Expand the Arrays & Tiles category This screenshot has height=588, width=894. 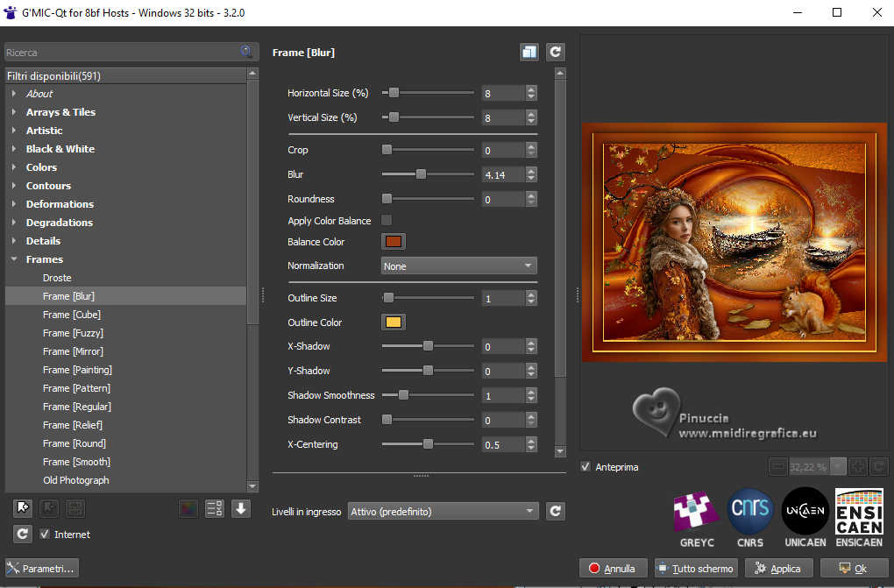coord(14,112)
